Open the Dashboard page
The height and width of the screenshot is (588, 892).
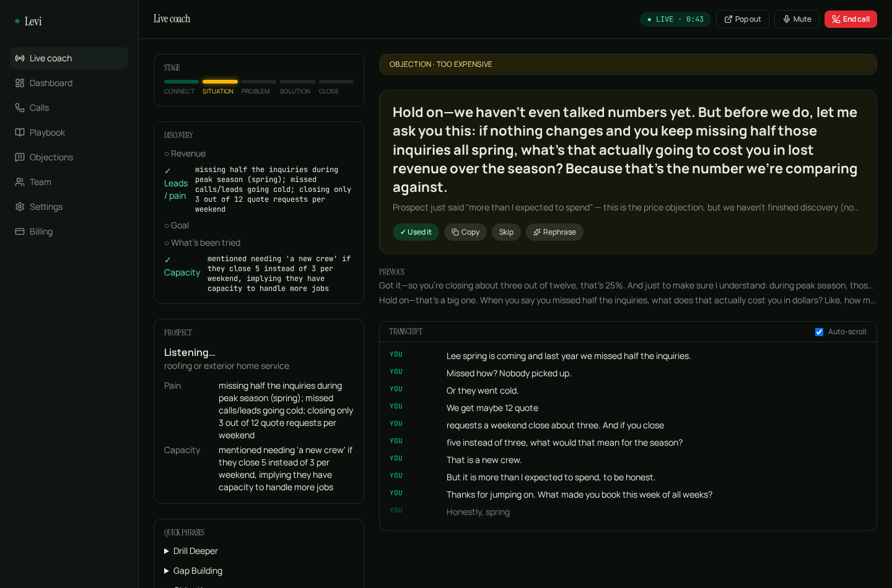click(x=69, y=83)
